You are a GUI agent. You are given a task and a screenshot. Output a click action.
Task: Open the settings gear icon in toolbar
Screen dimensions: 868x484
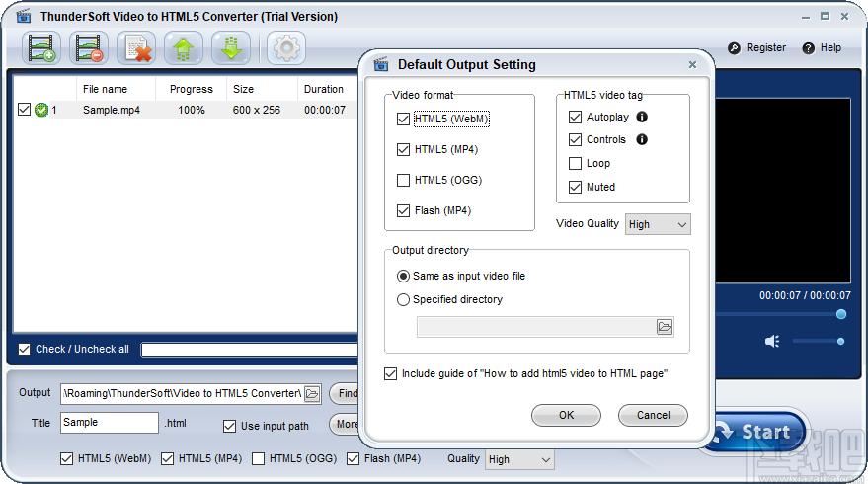[286, 48]
